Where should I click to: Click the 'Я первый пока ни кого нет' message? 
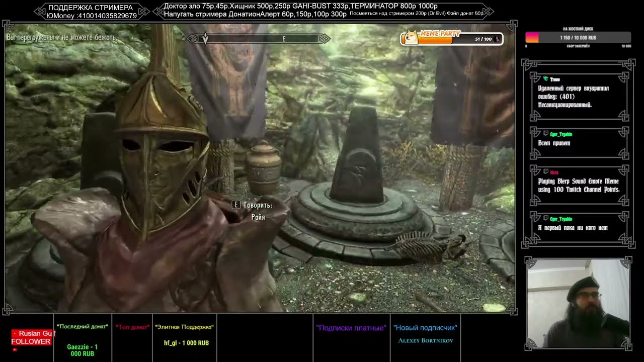pyautogui.click(x=573, y=228)
